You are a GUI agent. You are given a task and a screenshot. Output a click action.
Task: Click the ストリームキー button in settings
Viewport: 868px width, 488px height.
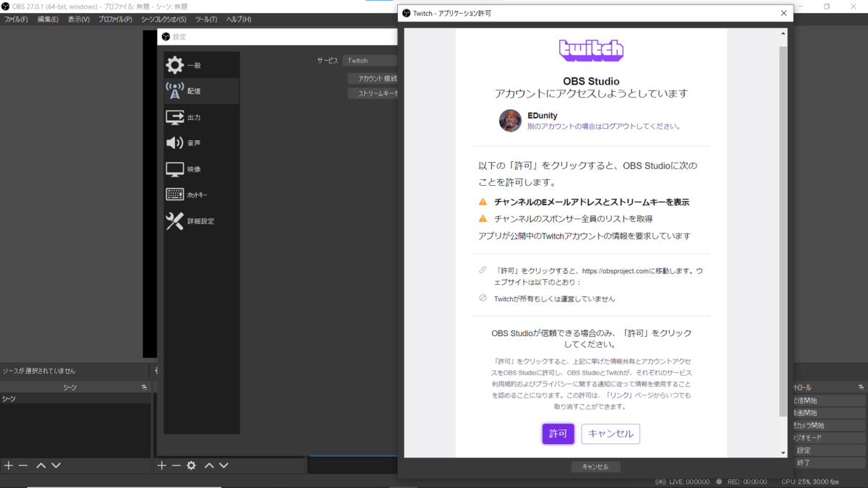[373, 93]
